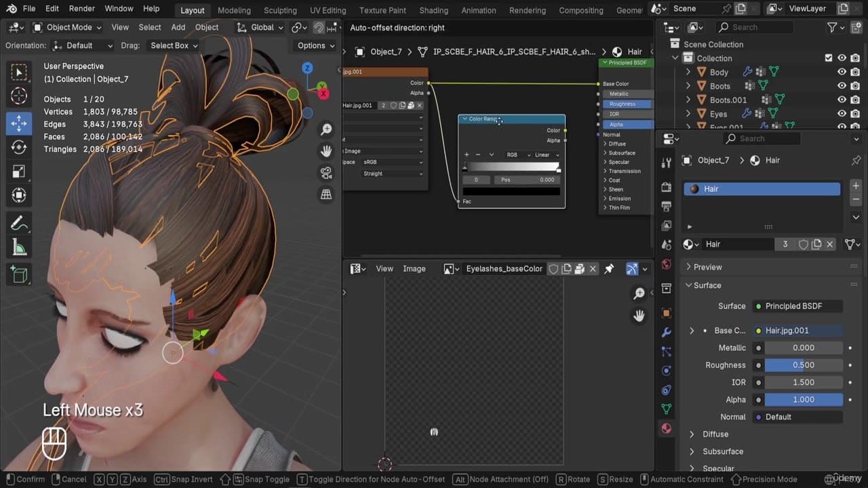Toggle camera view icon in viewport

(x=326, y=173)
